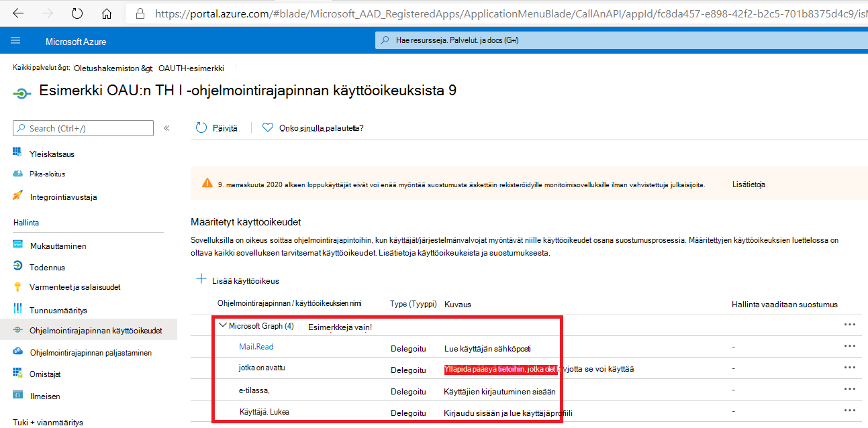Click the browser back arrow
The height and width of the screenshot is (428, 868).
point(18,13)
